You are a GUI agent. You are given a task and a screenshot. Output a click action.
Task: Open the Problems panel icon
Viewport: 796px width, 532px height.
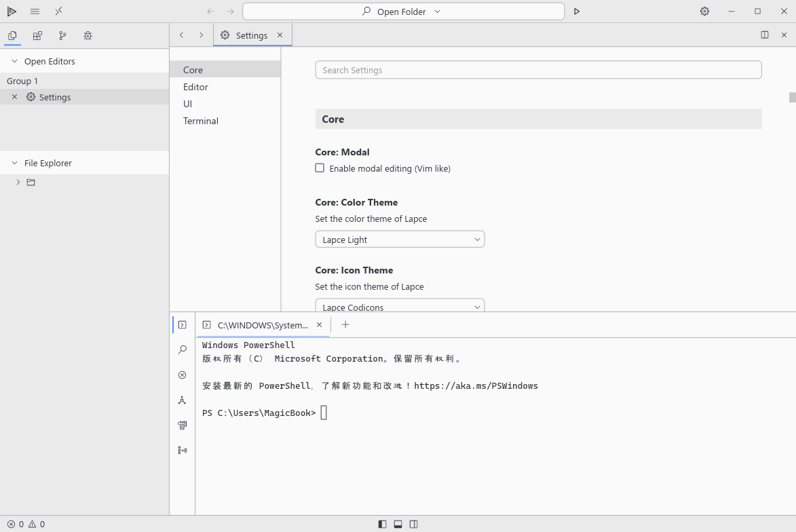[x=183, y=375]
